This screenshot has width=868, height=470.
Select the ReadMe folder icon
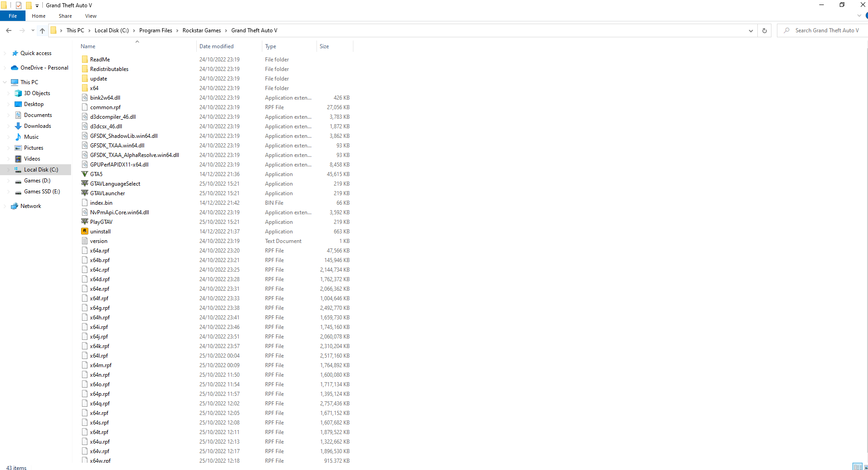(x=85, y=60)
